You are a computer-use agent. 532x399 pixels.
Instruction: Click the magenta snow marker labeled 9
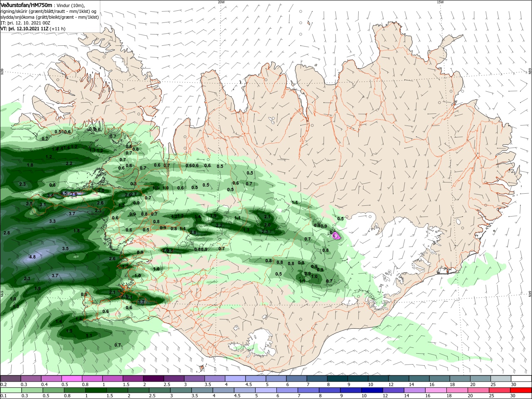335,236
